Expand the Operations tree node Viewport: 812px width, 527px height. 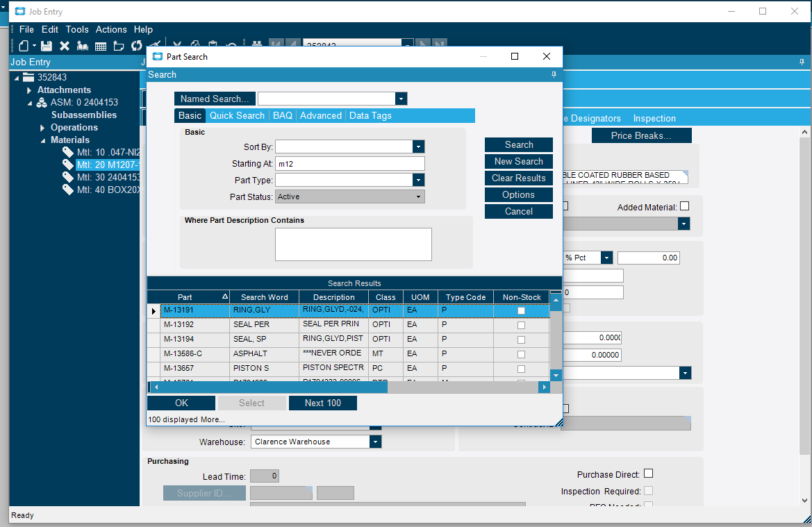42,128
